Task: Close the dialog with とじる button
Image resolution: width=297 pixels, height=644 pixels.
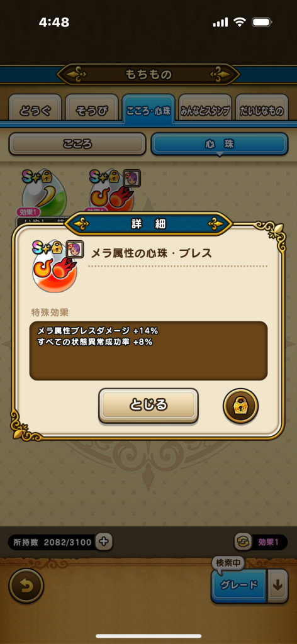Action: (148, 406)
